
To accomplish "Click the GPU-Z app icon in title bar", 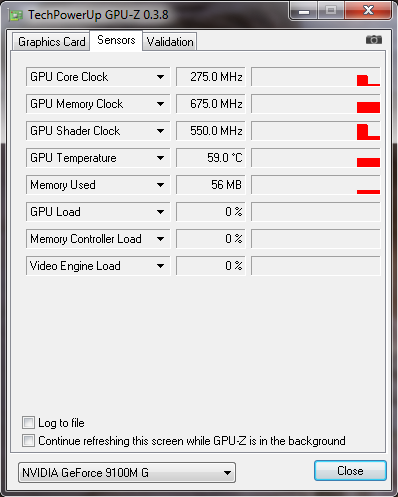I will 16,15.
